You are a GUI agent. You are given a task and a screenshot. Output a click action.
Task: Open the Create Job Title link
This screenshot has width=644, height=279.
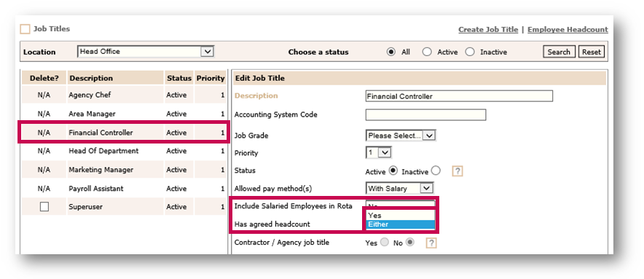point(488,30)
